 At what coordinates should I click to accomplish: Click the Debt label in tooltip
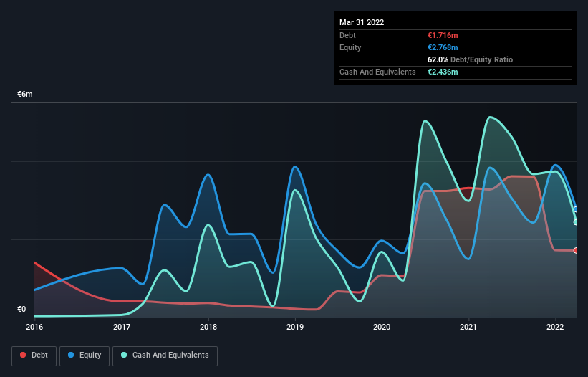tap(347, 35)
